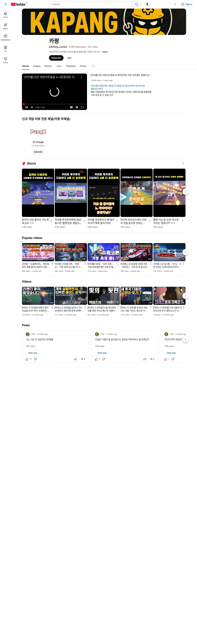Open History in the left sidebar

[x=6, y=60]
